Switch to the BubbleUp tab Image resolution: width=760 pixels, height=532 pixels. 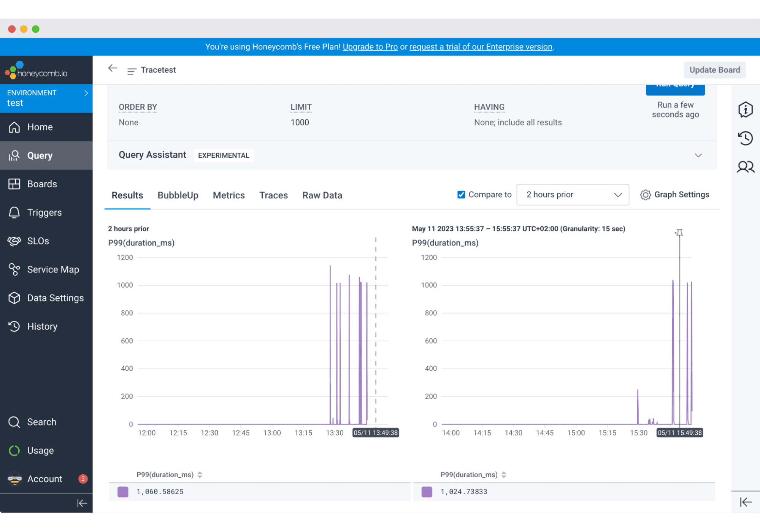click(x=178, y=195)
